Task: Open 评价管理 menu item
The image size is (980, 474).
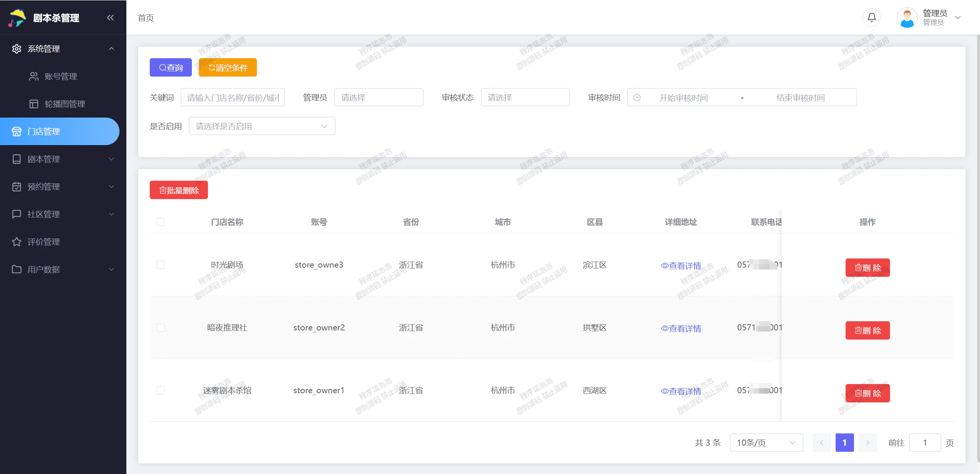Action: (63, 242)
